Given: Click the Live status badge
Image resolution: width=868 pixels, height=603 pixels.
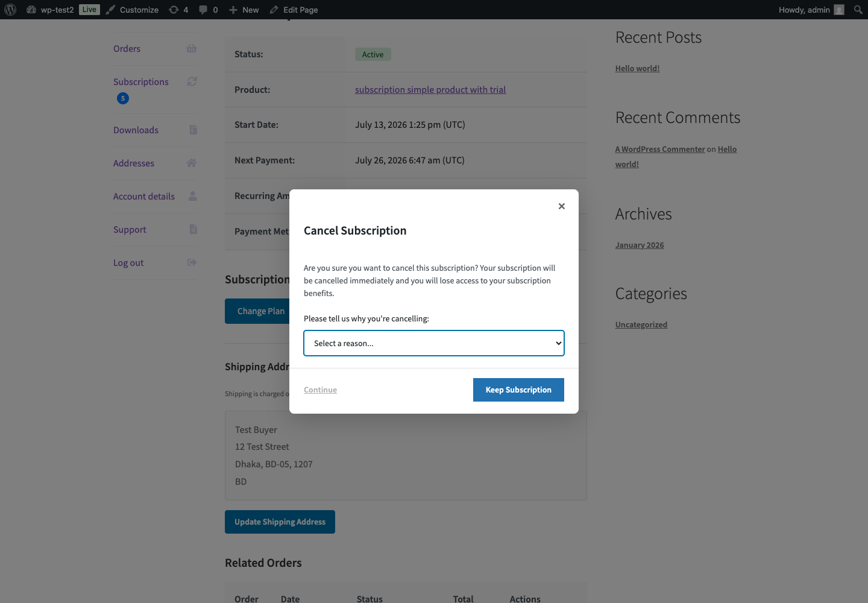Looking at the screenshot, I should click(x=89, y=10).
